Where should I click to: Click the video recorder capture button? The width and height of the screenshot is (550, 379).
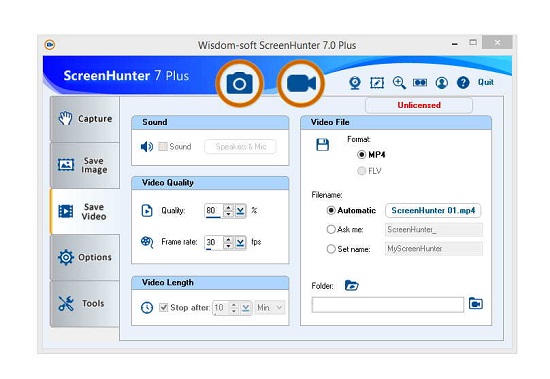click(x=301, y=83)
